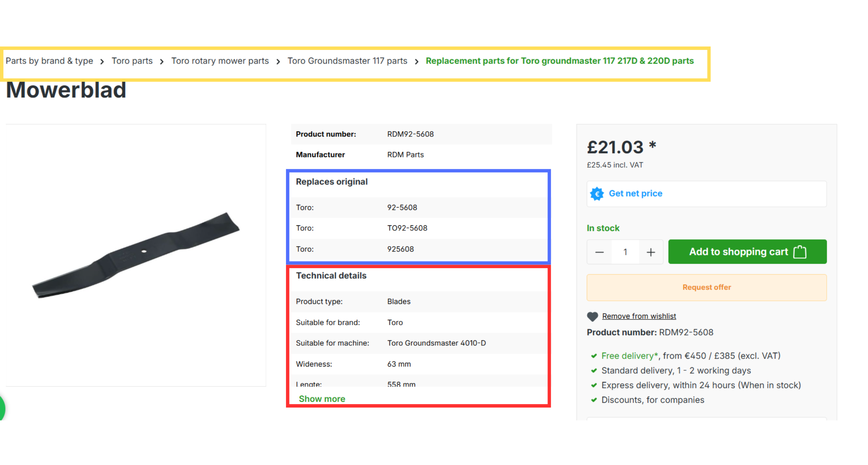Click the blue net price badge icon
The width and height of the screenshot is (868, 465).
597,194
